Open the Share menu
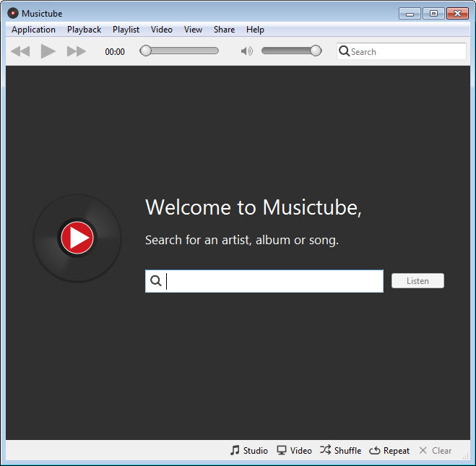The image size is (476, 466). tap(224, 30)
